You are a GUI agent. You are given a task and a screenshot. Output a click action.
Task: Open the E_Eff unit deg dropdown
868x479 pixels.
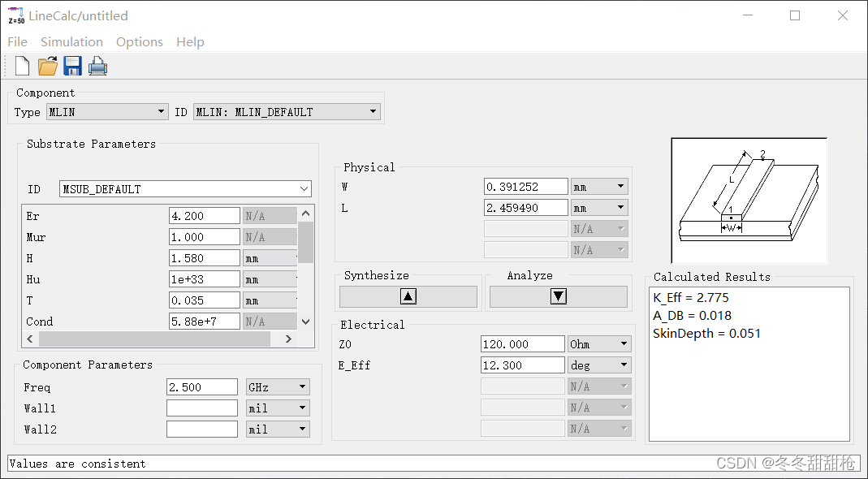coord(599,365)
